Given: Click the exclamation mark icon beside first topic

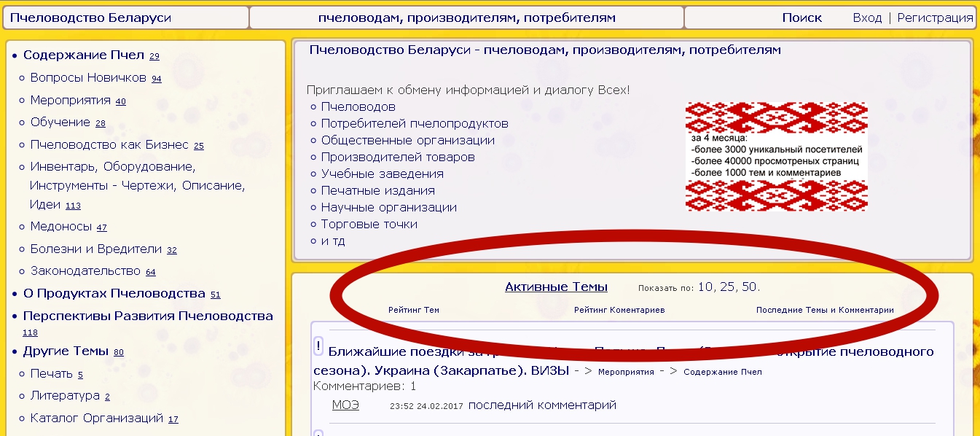Looking at the screenshot, I should (318, 346).
